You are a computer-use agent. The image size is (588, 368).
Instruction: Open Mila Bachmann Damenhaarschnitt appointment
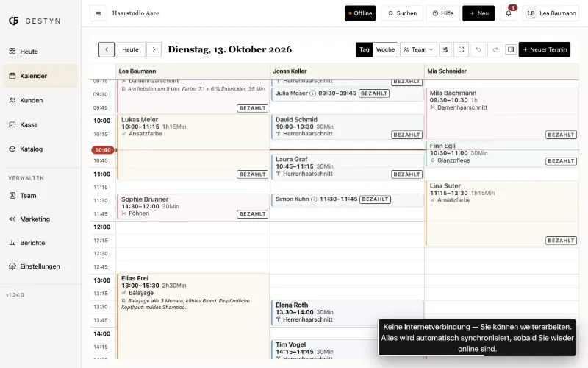[502, 114]
